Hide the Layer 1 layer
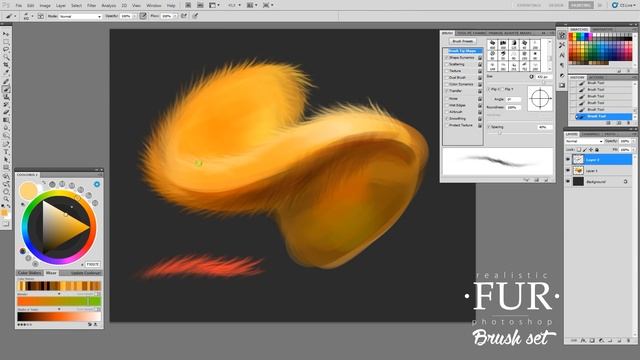 click(x=568, y=171)
